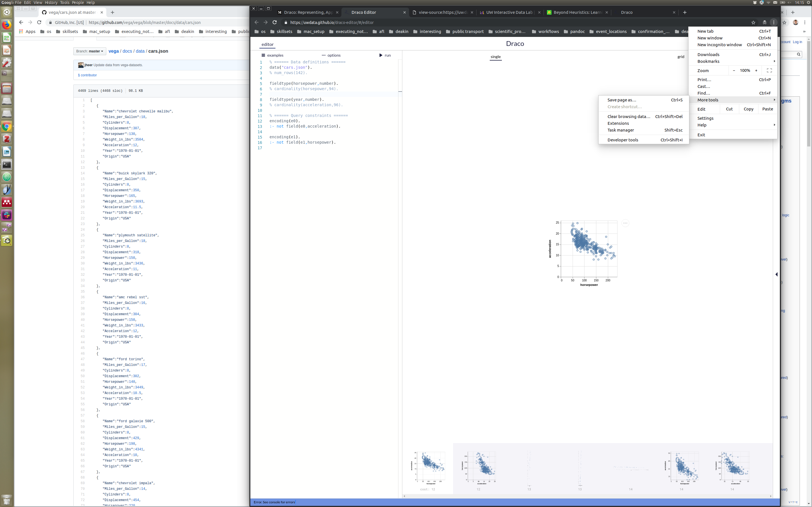Click the Copy button in the Edit row
This screenshot has width=812, height=507.
pos(748,109)
